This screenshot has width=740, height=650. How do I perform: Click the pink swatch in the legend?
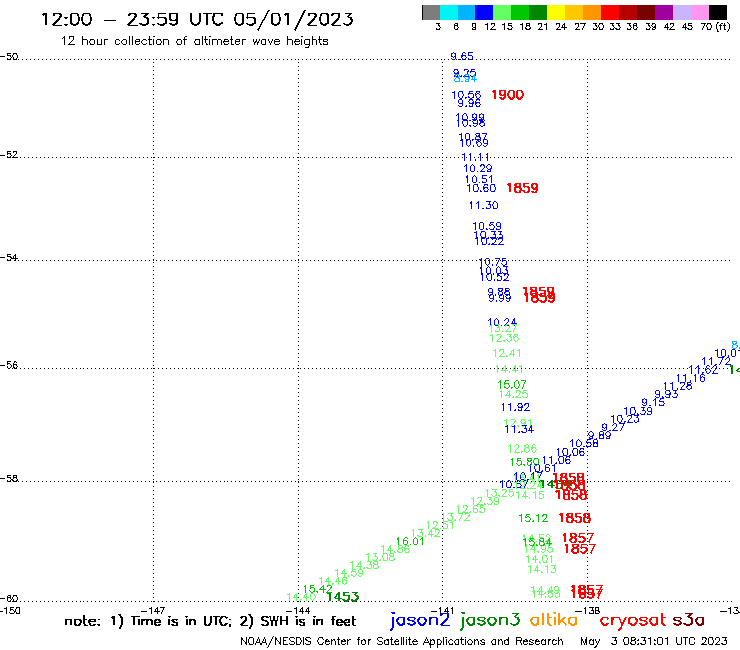[x=700, y=12]
